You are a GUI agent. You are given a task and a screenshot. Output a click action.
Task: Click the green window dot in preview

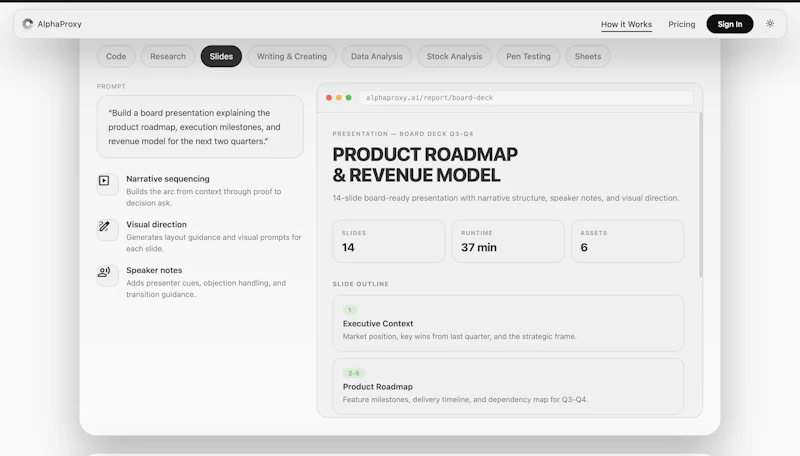[348, 97]
